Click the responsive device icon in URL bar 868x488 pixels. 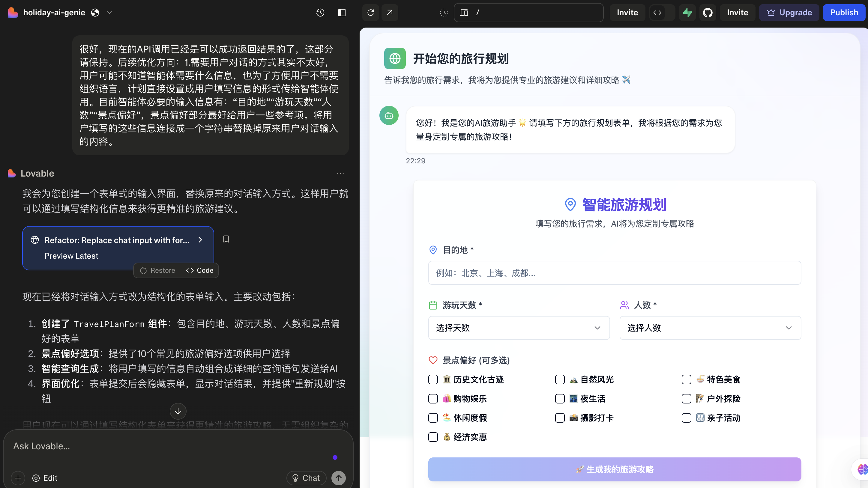tap(464, 13)
